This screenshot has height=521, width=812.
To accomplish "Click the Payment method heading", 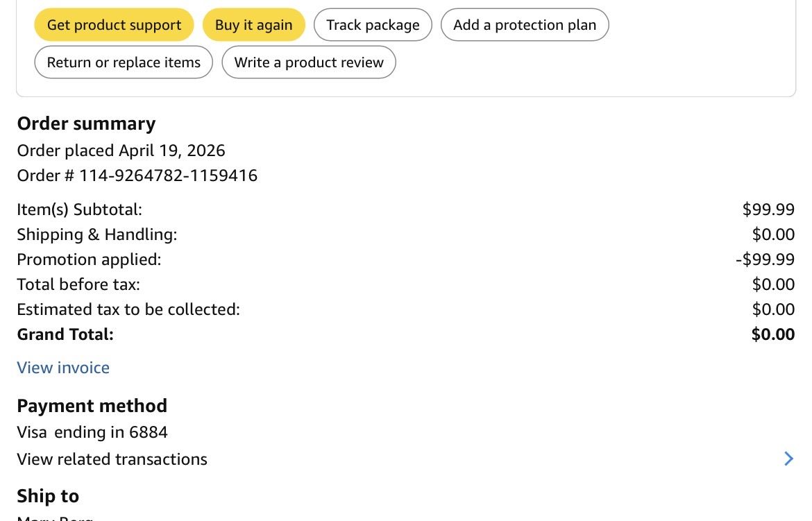I will 92,406.
